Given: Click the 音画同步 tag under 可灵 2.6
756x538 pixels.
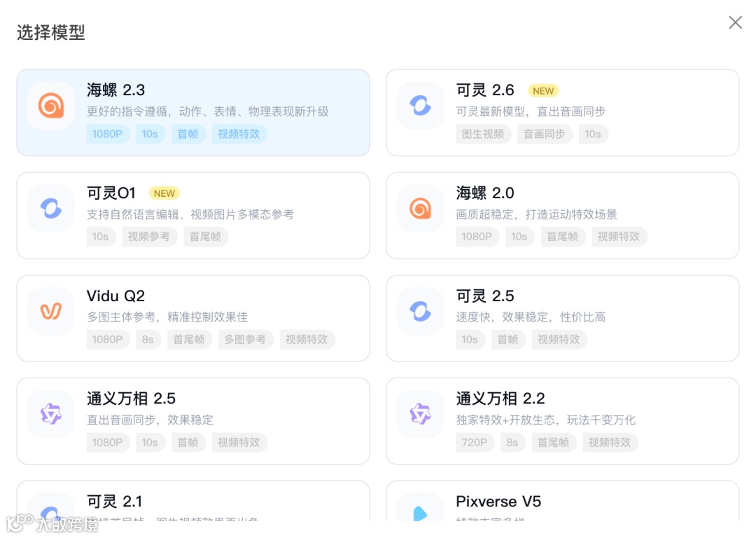Looking at the screenshot, I should click(x=545, y=134).
